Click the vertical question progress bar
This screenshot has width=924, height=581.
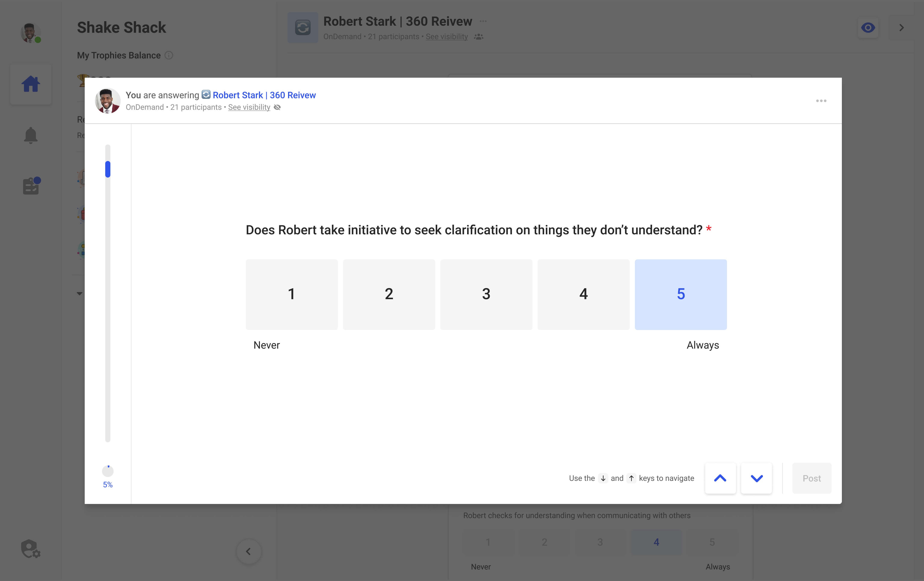108,293
